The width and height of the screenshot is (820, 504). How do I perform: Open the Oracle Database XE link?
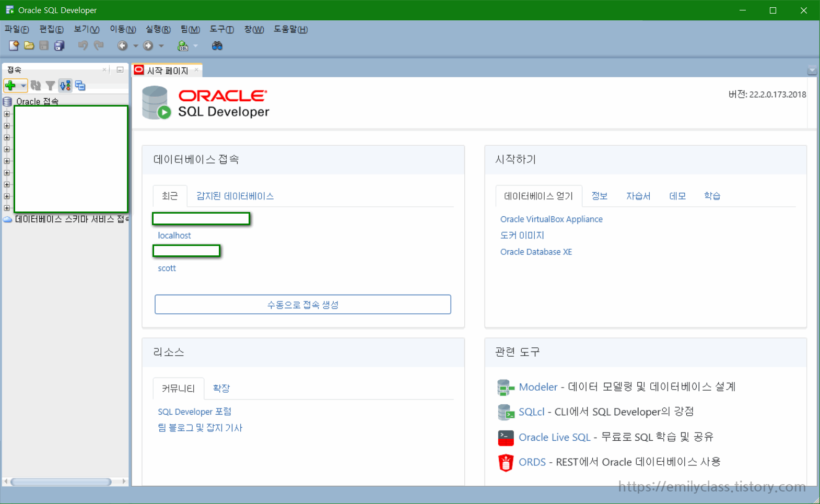(x=536, y=252)
